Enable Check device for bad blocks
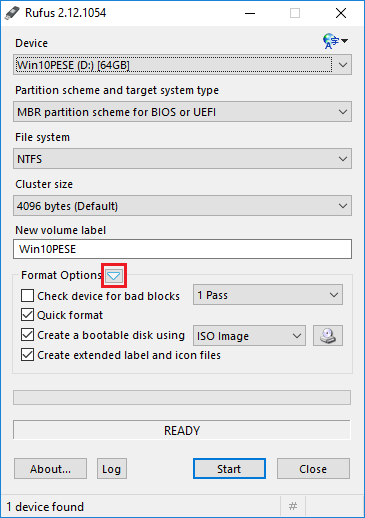Screen dimensions: 365x518 [27, 296]
